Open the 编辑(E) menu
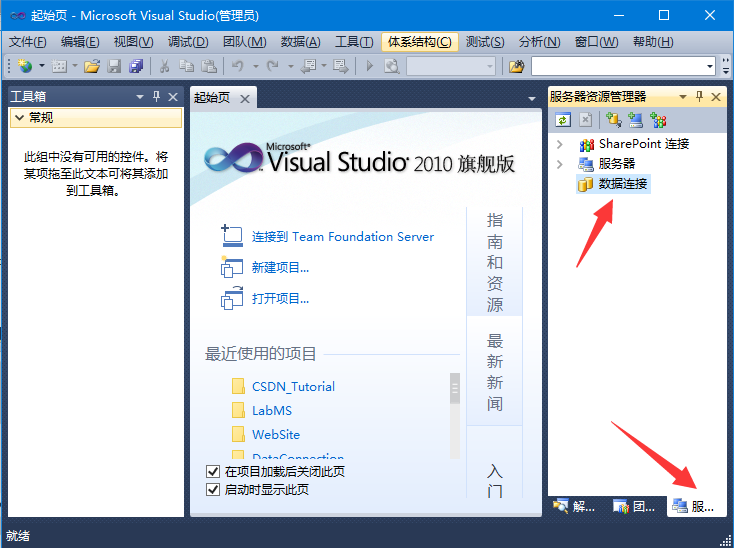This screenshot has height=548, width=734. pyautogui.click(x=80, y=42)
